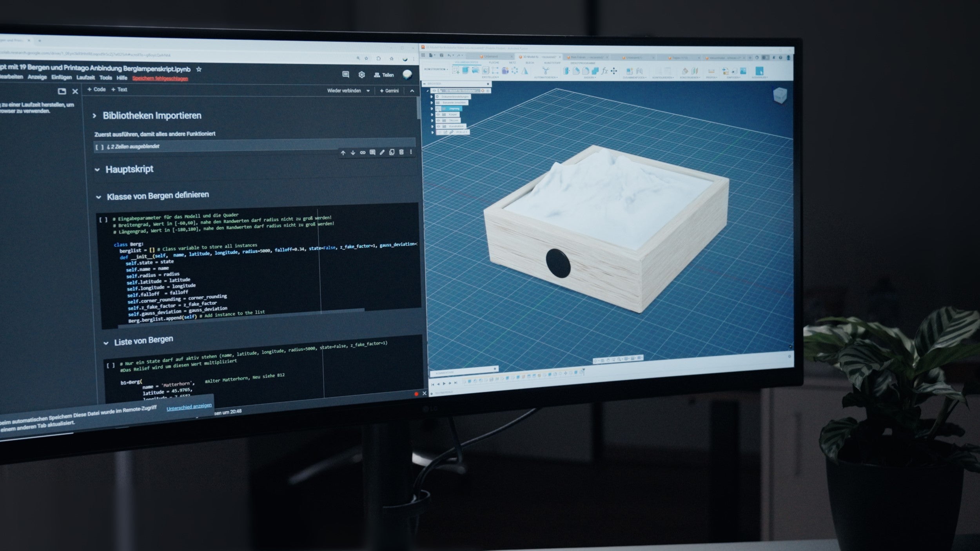Image resolution: width=980 pixels, height=551 pixels.
Task: Click the Fusion save icon
Action: 441,56
